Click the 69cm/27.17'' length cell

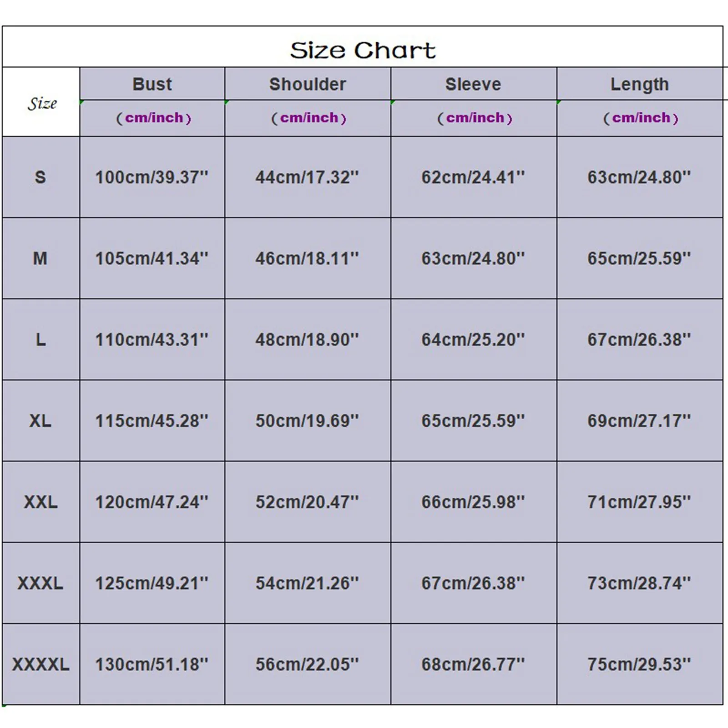point(640,421)
